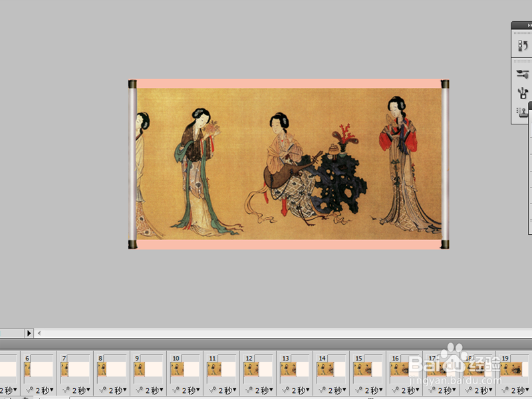The height and width of the screenshot is (399, 532).
Task: Open frame 14 delay dropdown (2秒)
Action: pyautogui.click(x=338, y=390)
